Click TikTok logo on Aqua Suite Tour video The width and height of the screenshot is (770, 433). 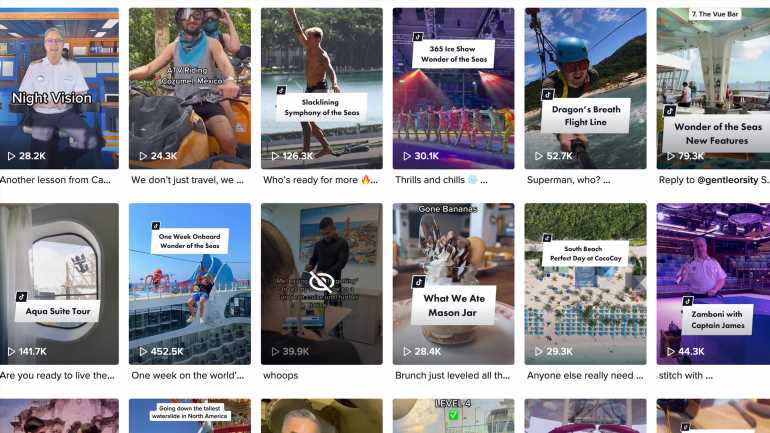pyautogui.click(x=22, y=297)
